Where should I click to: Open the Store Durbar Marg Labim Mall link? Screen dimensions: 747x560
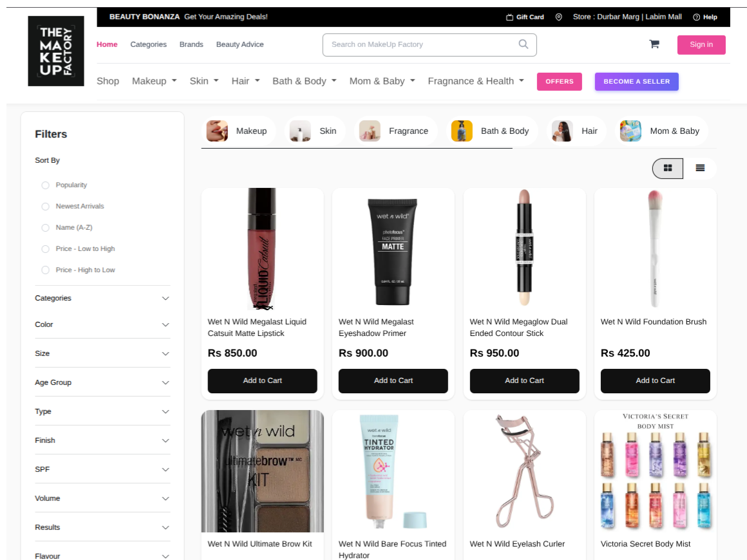[x=627, y=17]
